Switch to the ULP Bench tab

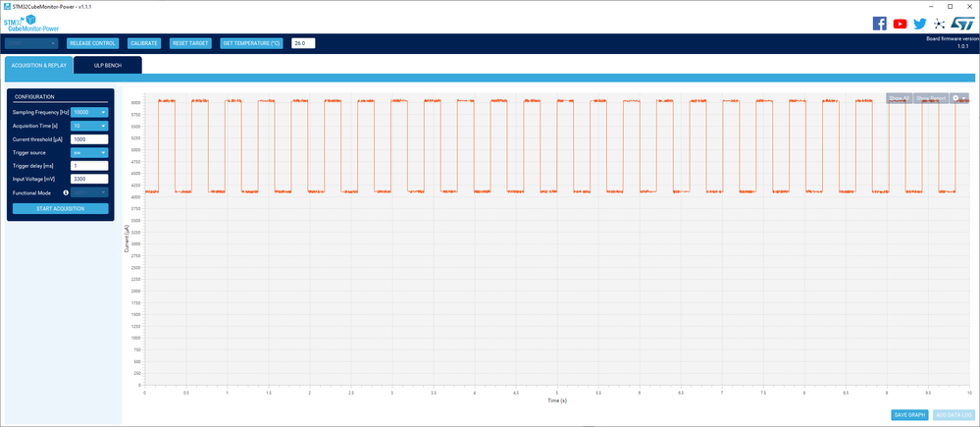click(x=108, y=65)
